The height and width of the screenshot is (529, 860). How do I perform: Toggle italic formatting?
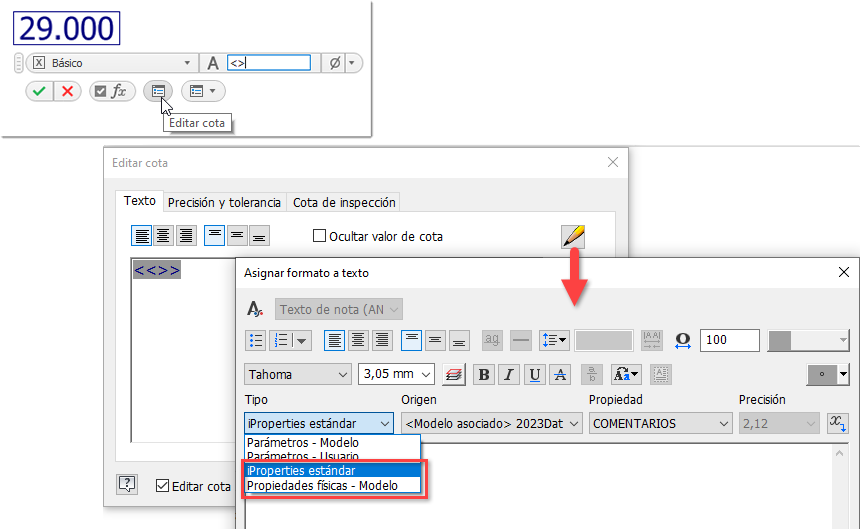[x=509, y=374]
